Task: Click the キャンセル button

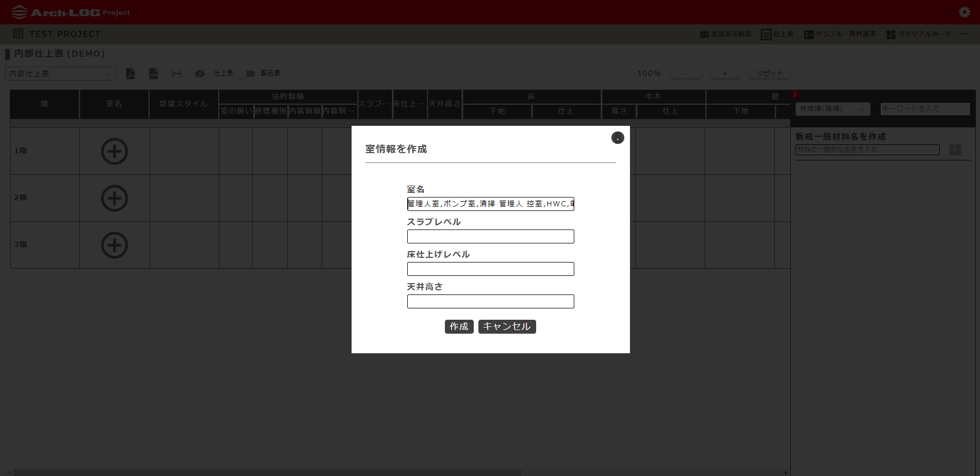Action: (x=507, y=326)
